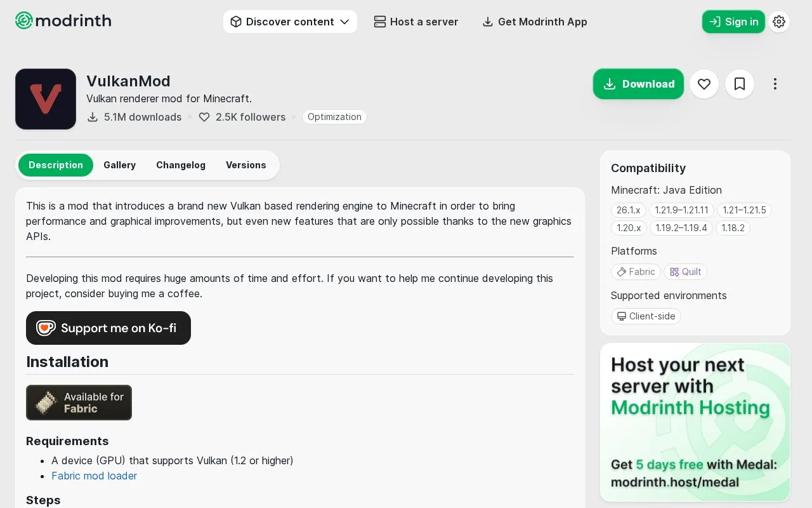Viewport: 812px width, 508px height.
Task: Open Host a server page
Action: (416, 22)
